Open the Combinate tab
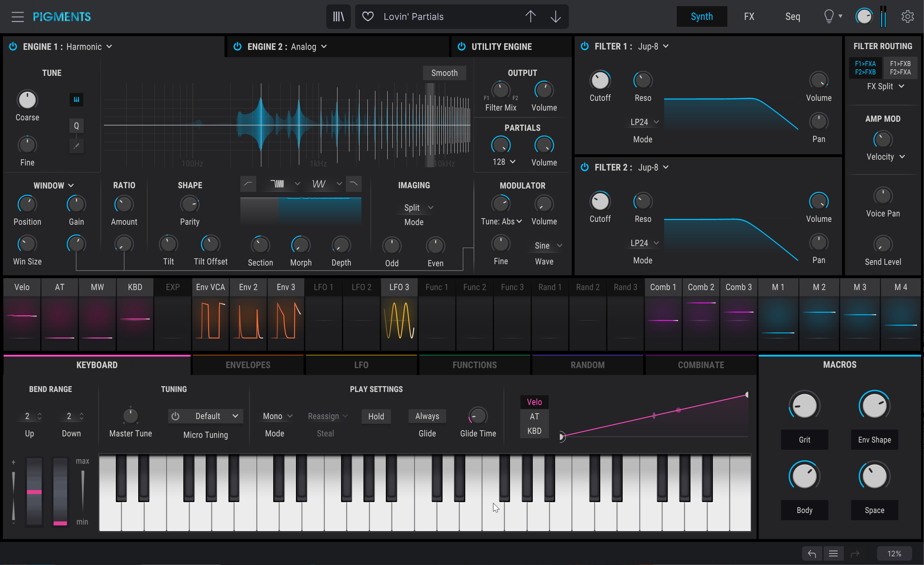The width and height of the screenshot is (924, 565). coord(701,365)
